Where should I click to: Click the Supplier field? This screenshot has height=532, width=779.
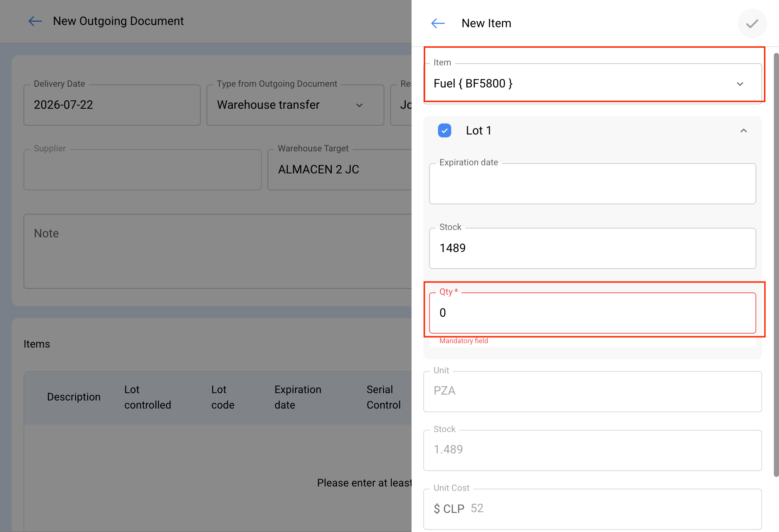143,170
